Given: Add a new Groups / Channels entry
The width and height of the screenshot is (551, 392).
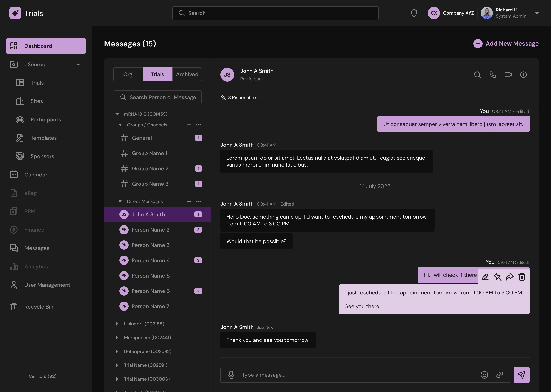Looking at the screenshot, I should coord(189,125).
